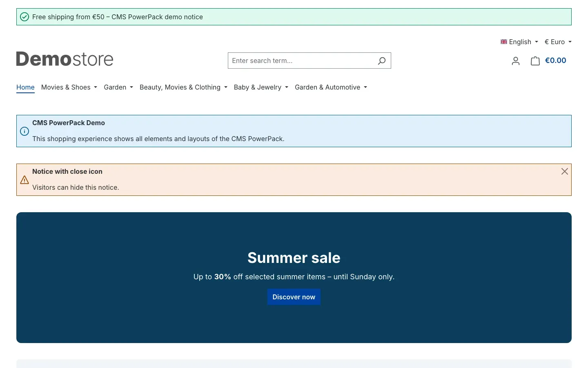Click the €0.00 cart total
The width and height of the screenshot is (588, 368).
pyautogui.click(x=556, y=61)
